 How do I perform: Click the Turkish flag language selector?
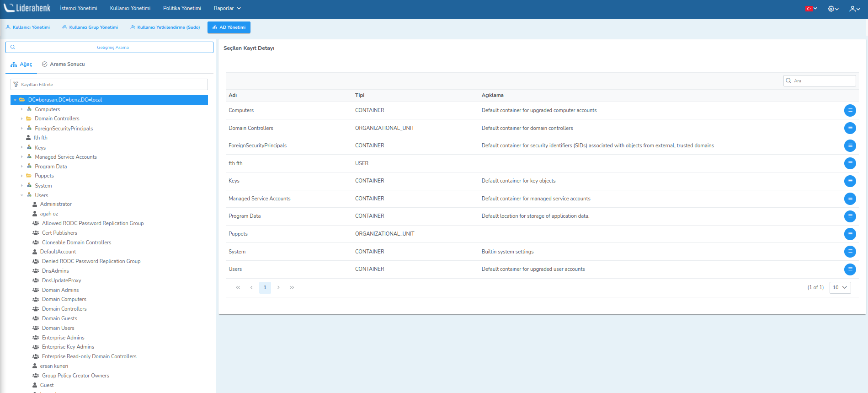[811, 9]
